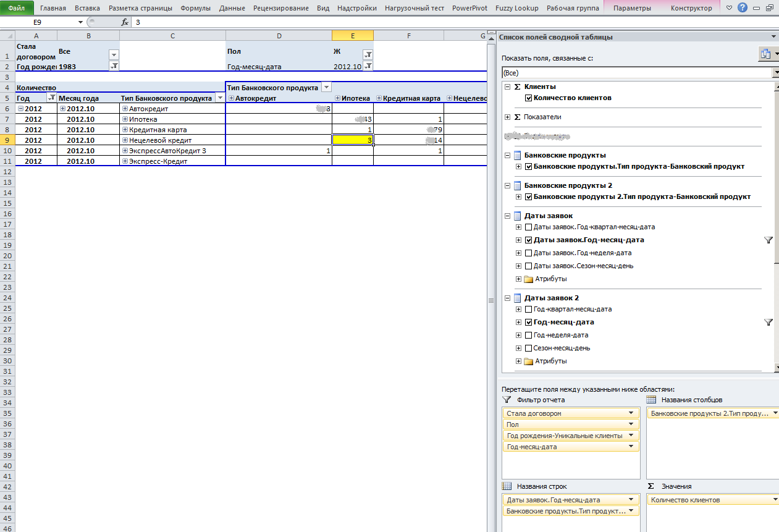This screenshot has width=779, height=532.
Task: Click the Файл button
Action: tap(17, 8)
